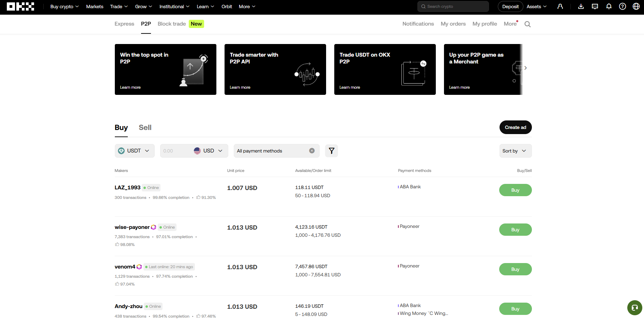Viewport: 644px width, 319px height.
Task: Open the user profile icon
Action: pyautogui.click(x=560, y=6)
